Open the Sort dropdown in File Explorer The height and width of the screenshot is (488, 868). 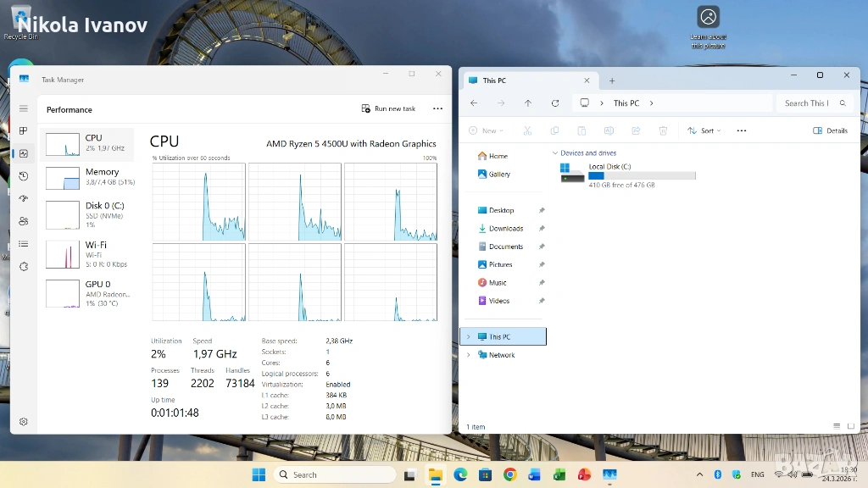point(704,130)
